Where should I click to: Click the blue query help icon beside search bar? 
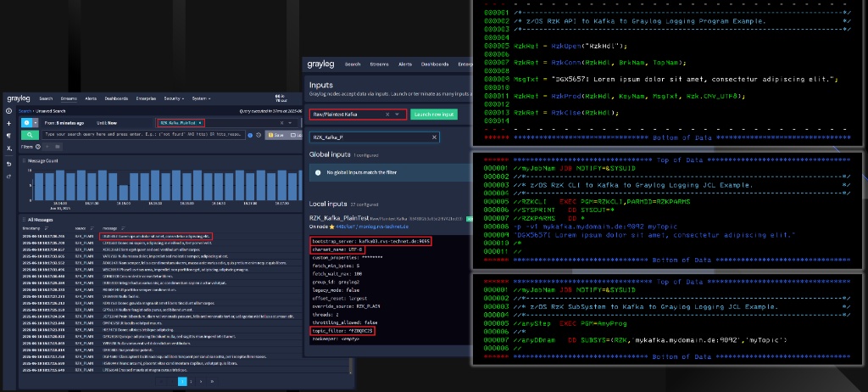[250, 135]
